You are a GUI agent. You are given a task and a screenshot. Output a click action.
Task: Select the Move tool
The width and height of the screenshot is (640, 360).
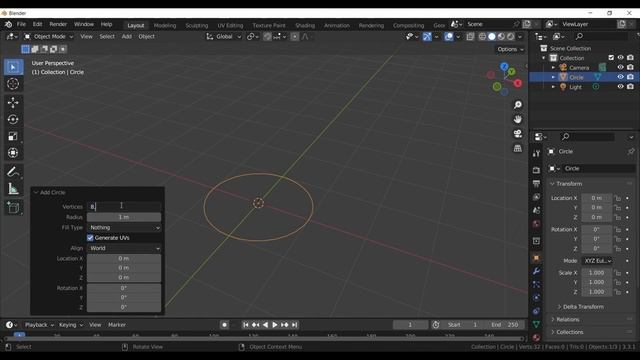tap(13, 102)
